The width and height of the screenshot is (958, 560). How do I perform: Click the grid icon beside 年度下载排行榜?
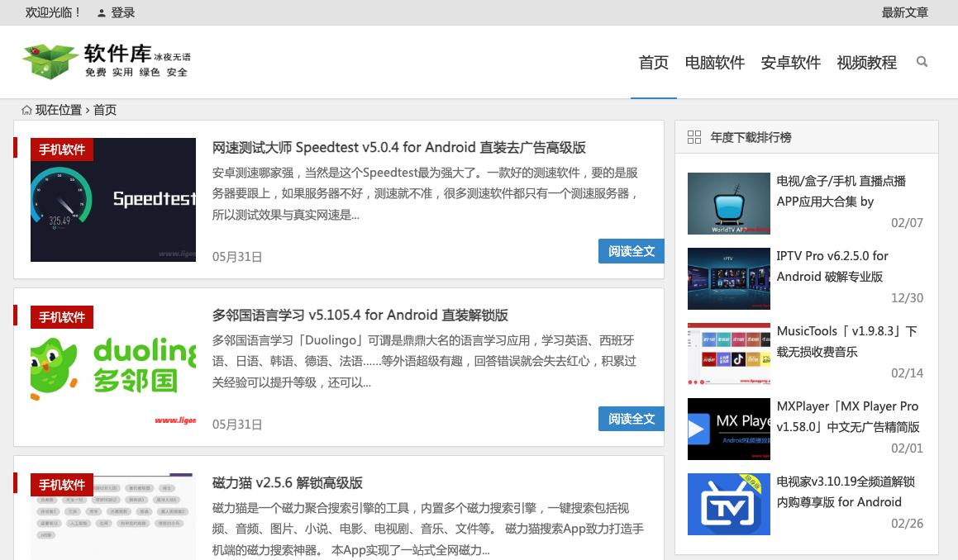click(694, 137)
